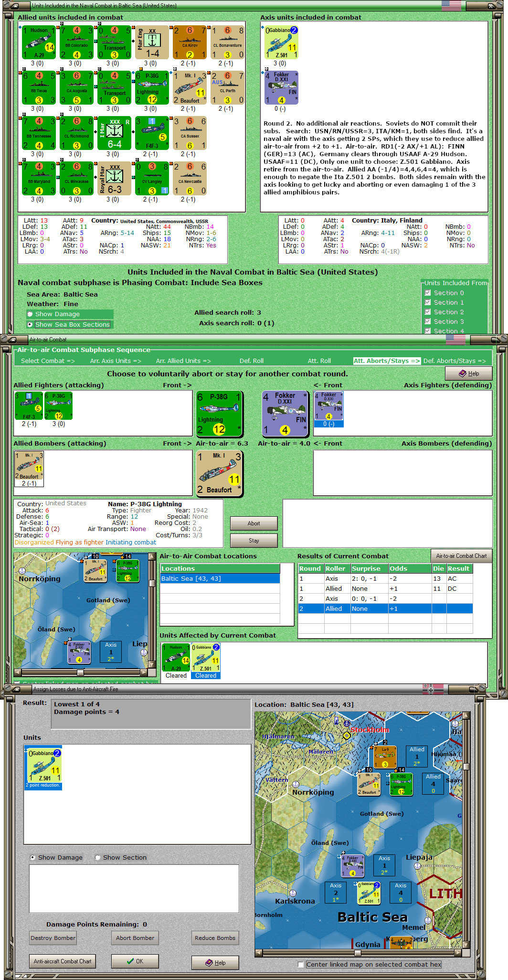Screen dimensions: 508x980
Task: Open the Air-to-air Combat Chart
Action: 461,556
